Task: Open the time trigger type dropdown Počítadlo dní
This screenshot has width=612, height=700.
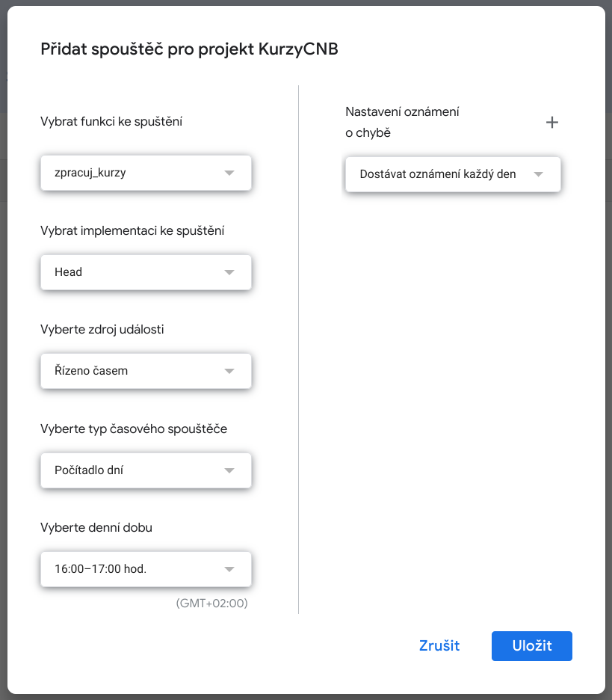Action: coord(135,470)
